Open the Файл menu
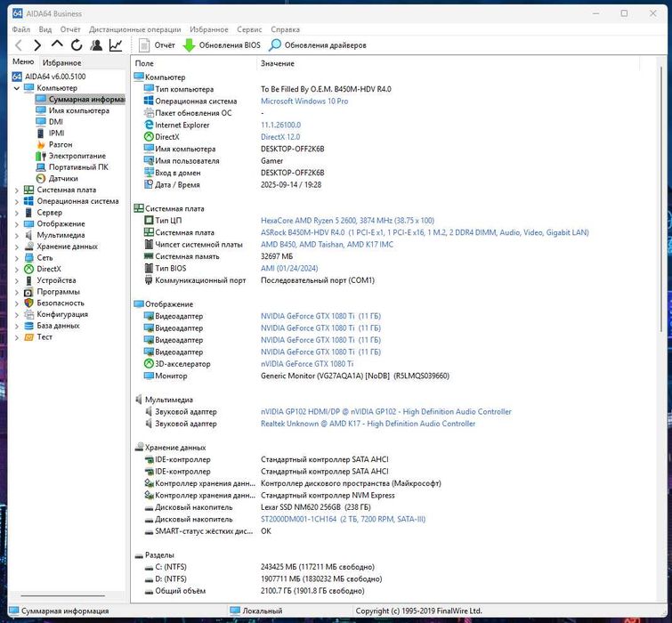Screen dimensions: 672x623 click(21, 29)
